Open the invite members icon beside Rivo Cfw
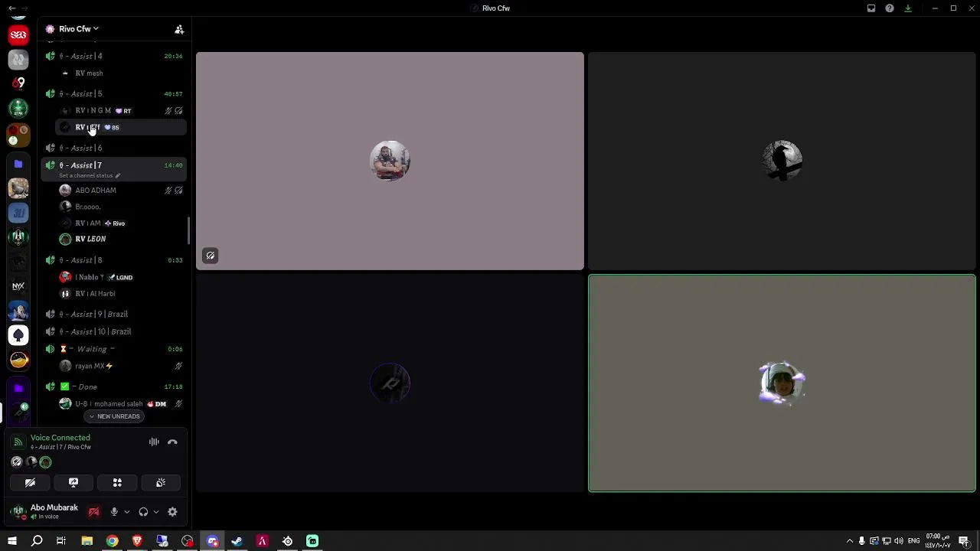Image resolution: width=980 pixels, height=551 pixels. pos(179,29)
